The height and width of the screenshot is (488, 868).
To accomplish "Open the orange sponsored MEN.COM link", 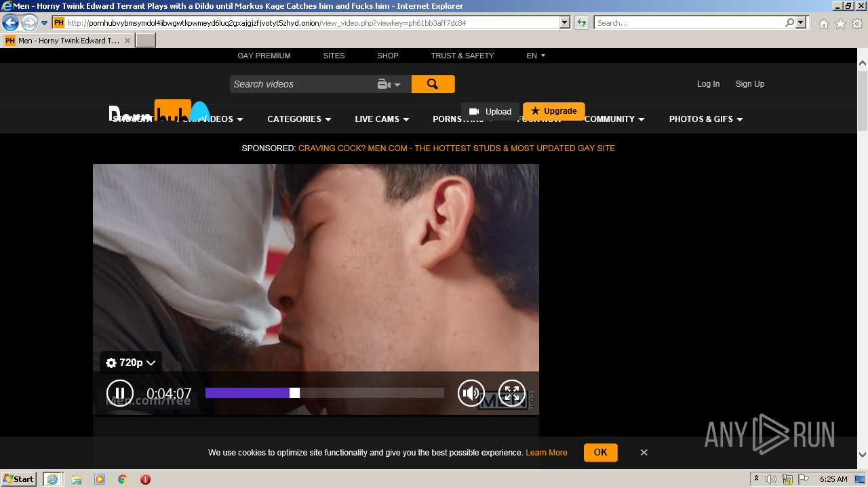I will (456, 148).
